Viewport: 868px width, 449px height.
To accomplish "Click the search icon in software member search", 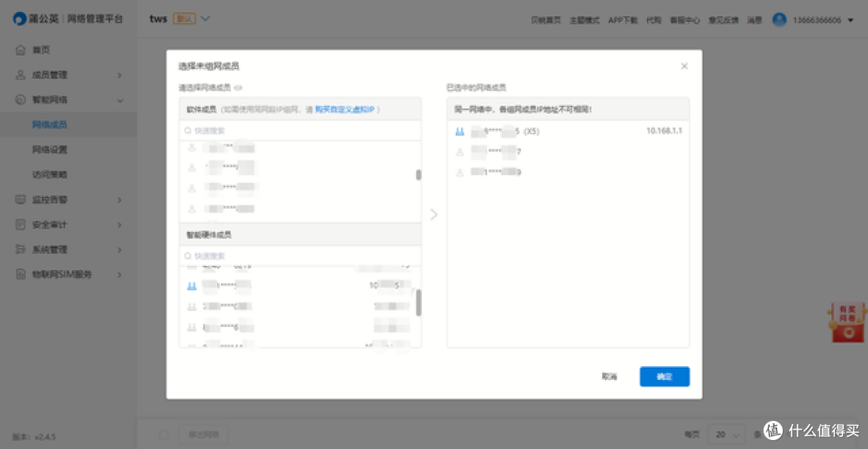I will (188, 130).
